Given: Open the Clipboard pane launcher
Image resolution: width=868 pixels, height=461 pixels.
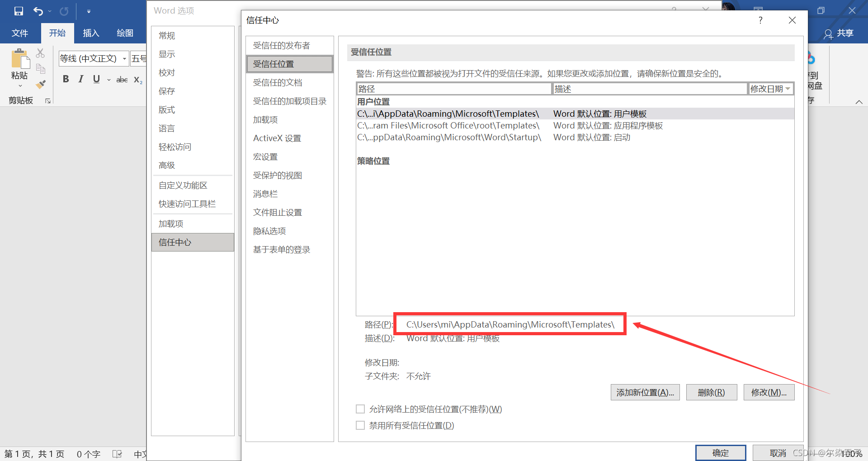Looking at the screenshot, I should click(48, 101).
